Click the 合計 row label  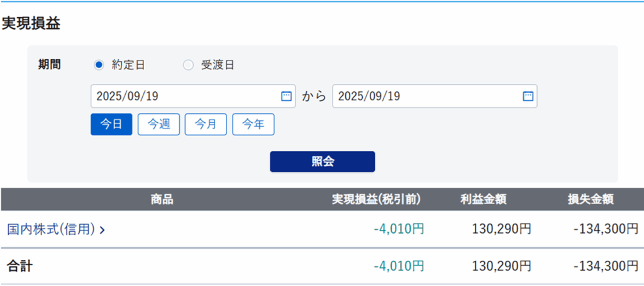tap(19, 266)
